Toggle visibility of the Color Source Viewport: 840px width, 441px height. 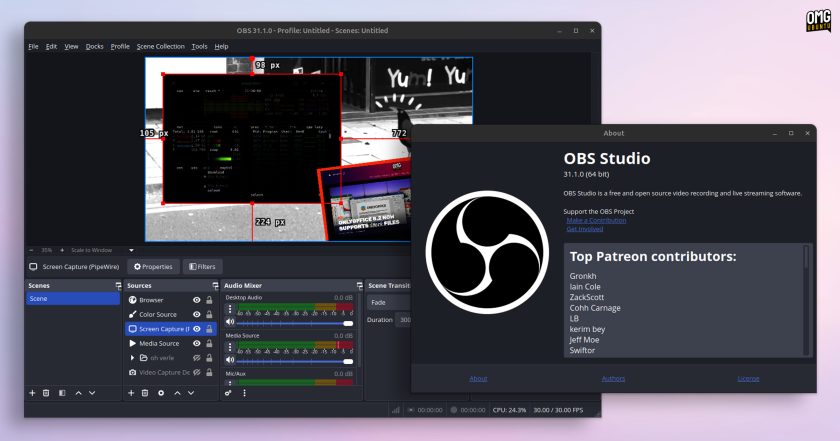click(197, 315)
